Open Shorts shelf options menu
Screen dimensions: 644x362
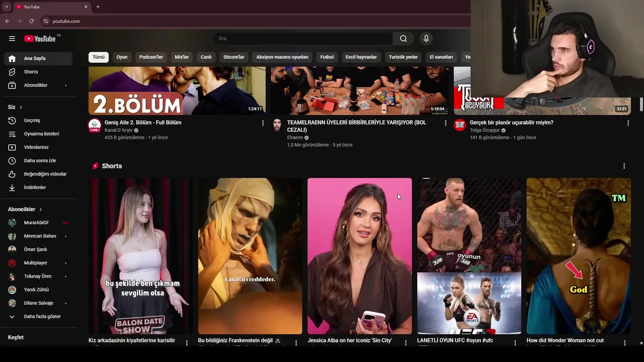pyautogui.click(x=624, y=166)
